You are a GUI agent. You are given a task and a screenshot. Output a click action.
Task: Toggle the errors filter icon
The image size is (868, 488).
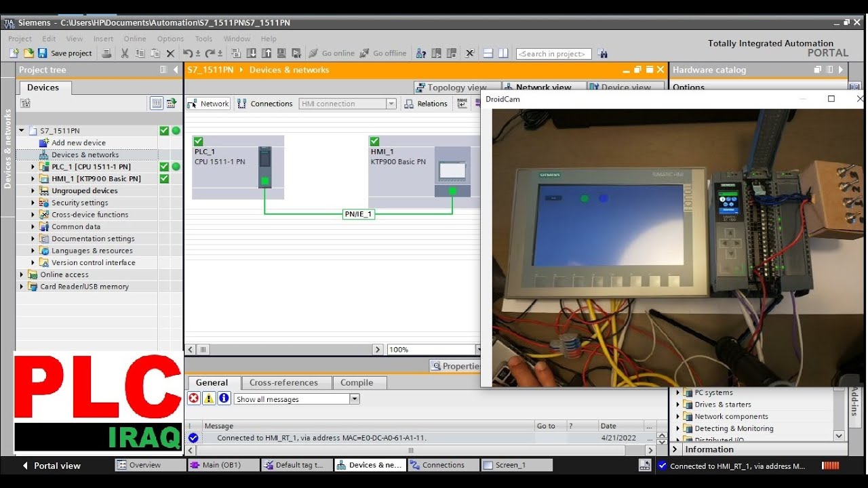tap(194, 399)
